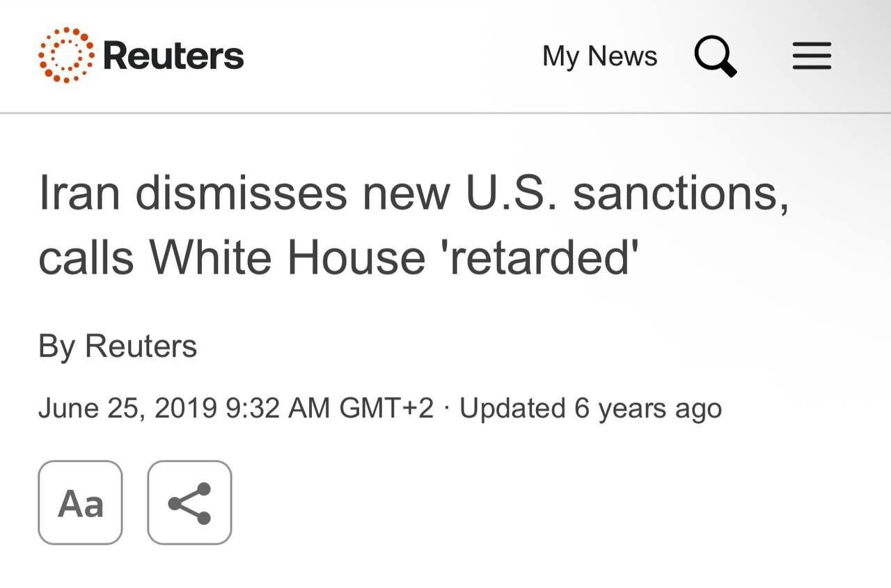The height and width of the screenshot is (588, 891).
Task: Click the Reuters wordmark text
Action: click(x=173, y=56)
